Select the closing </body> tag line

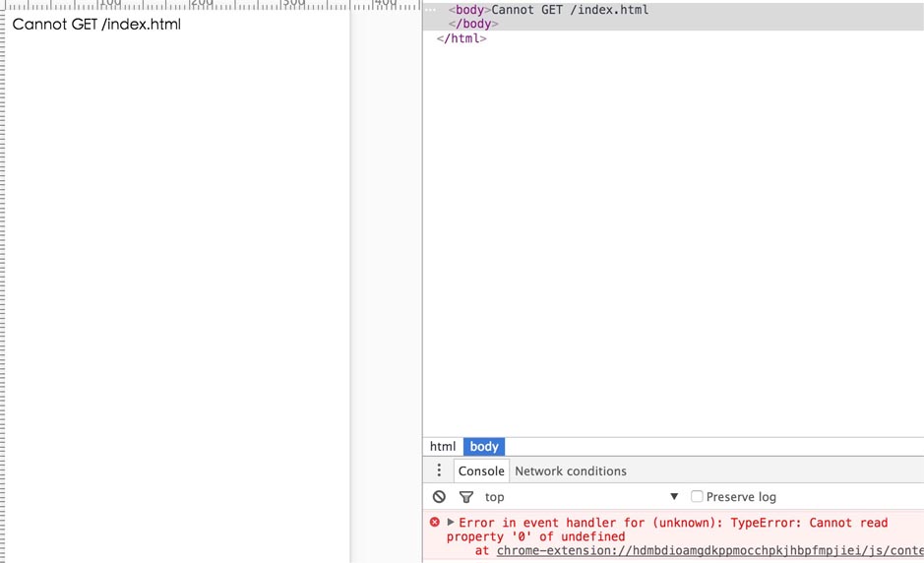click(473, 24)
